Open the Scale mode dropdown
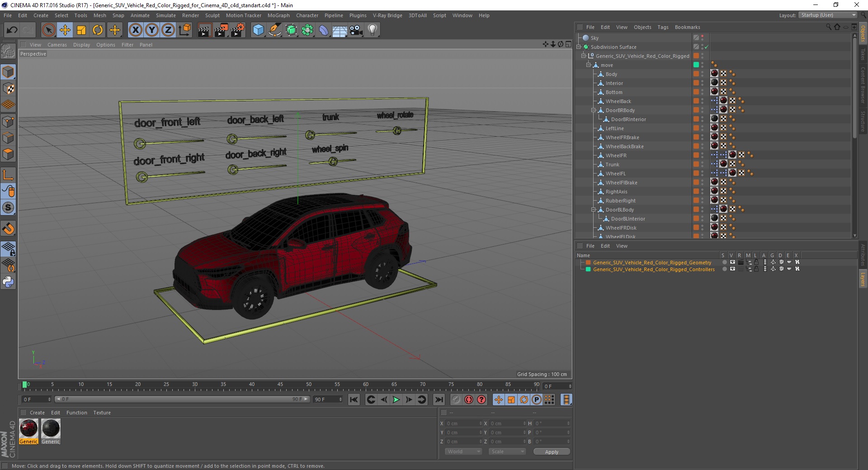 [x=507, y=451]
